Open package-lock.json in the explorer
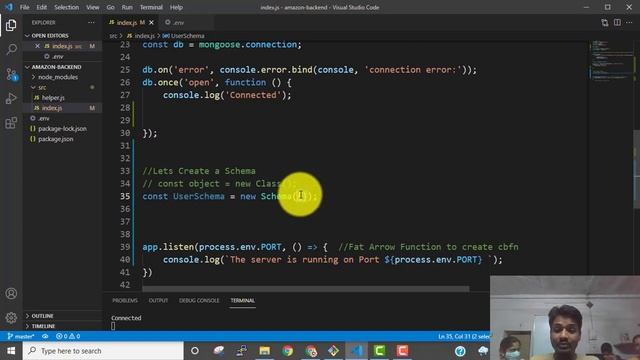 point(62,129)
